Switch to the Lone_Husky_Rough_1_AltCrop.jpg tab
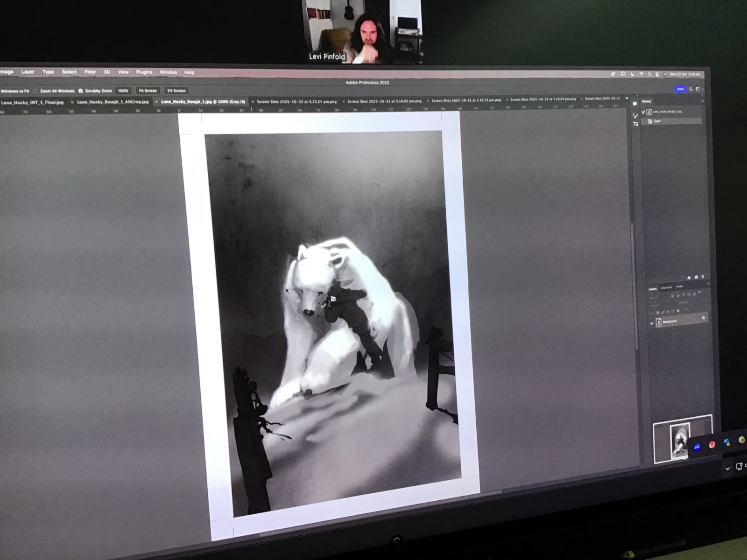The image size is (747, 560). click(x=113, y=102)
